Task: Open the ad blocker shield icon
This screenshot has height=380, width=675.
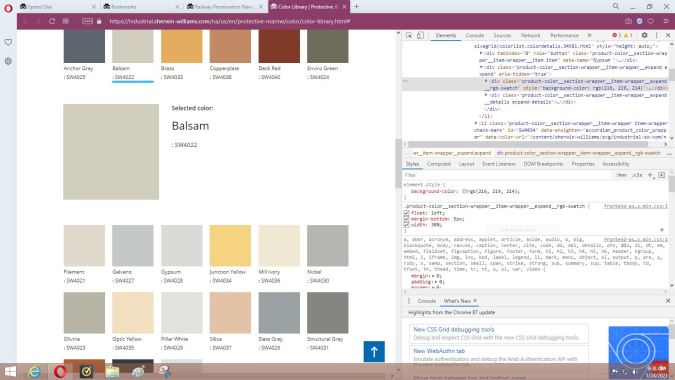Action: click(640, 21)
